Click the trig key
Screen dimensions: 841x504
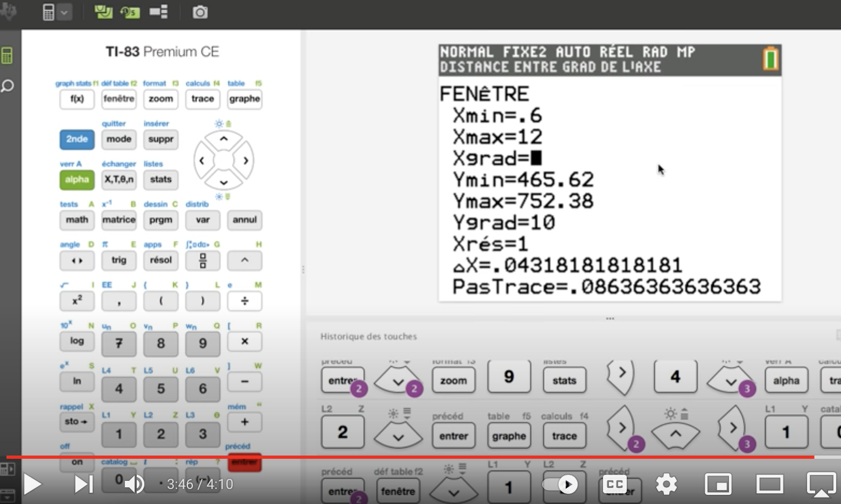(119, 261)
